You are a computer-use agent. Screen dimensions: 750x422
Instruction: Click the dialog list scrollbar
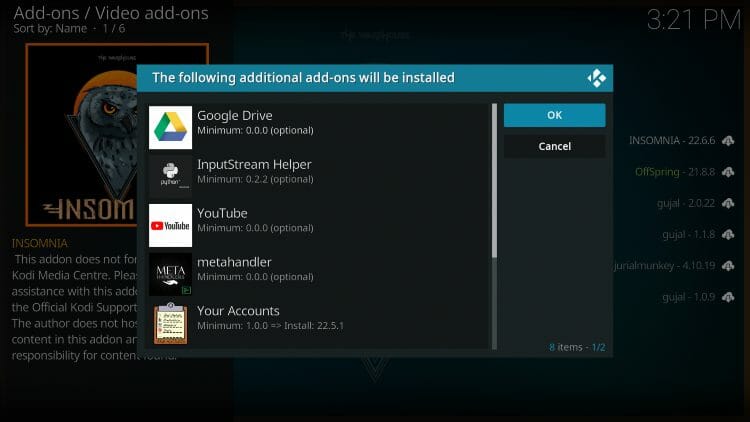[495, 226]
